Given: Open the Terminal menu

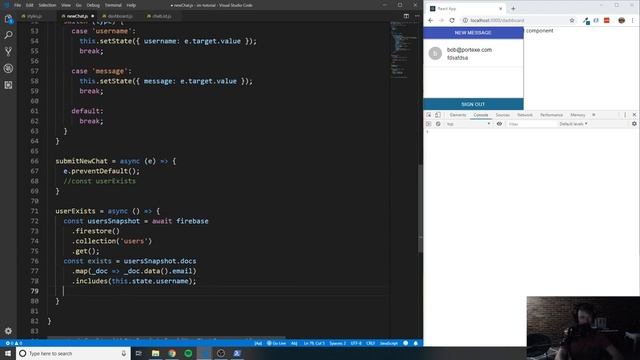Looking at the screenshot, I should 113,5.
